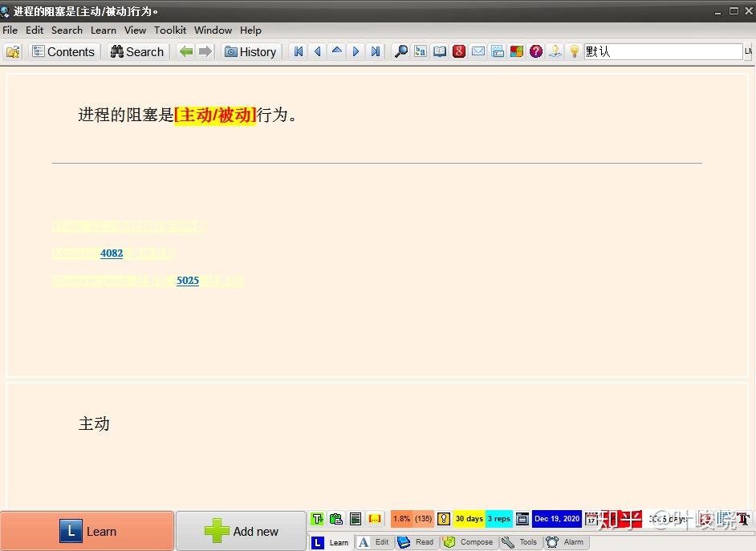This screenshot has width=756, height=551.
Task: Click the yellow keyhole icon in status bar
Action: 444,518
